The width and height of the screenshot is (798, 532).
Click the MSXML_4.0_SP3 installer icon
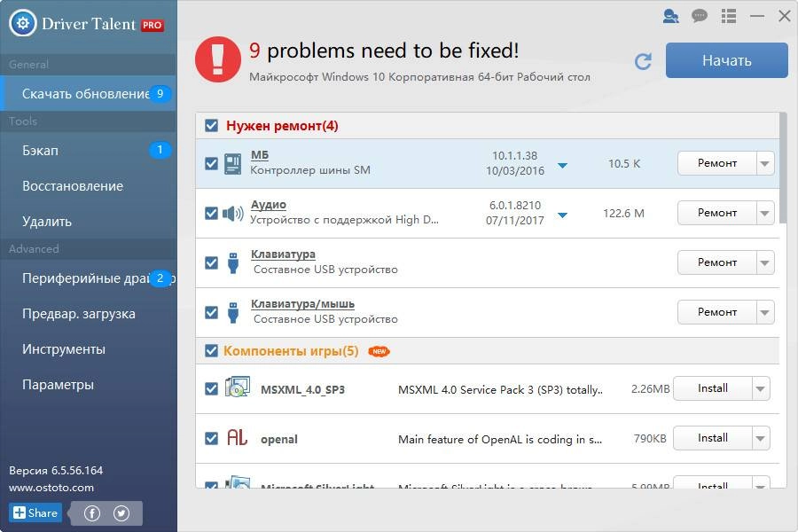coord(238,387)
